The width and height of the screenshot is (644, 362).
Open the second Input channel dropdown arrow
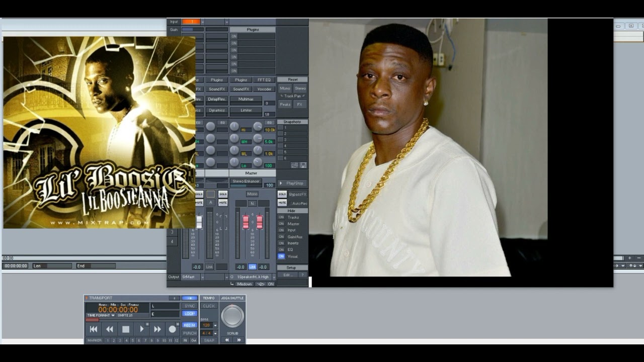227,22
